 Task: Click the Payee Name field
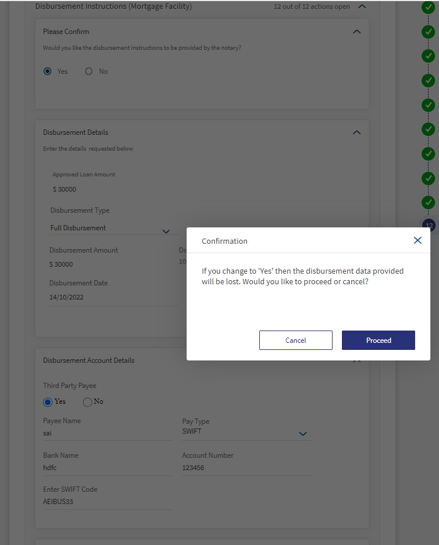click(x=108, y=433)
